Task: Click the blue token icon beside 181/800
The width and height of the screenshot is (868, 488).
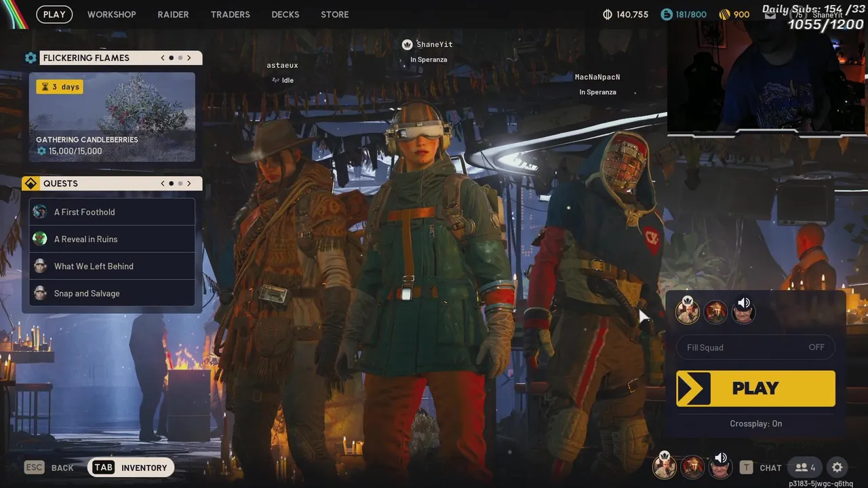Action: coord(666,14)
